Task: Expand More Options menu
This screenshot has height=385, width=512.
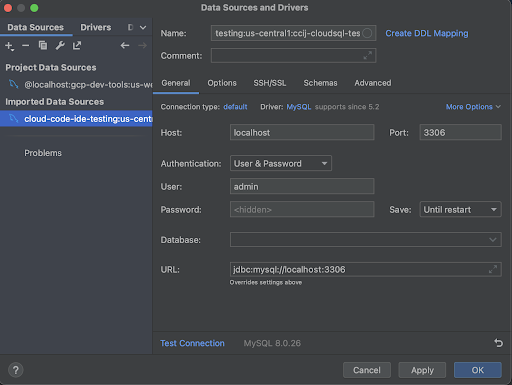Action: (x=473, y=107)
